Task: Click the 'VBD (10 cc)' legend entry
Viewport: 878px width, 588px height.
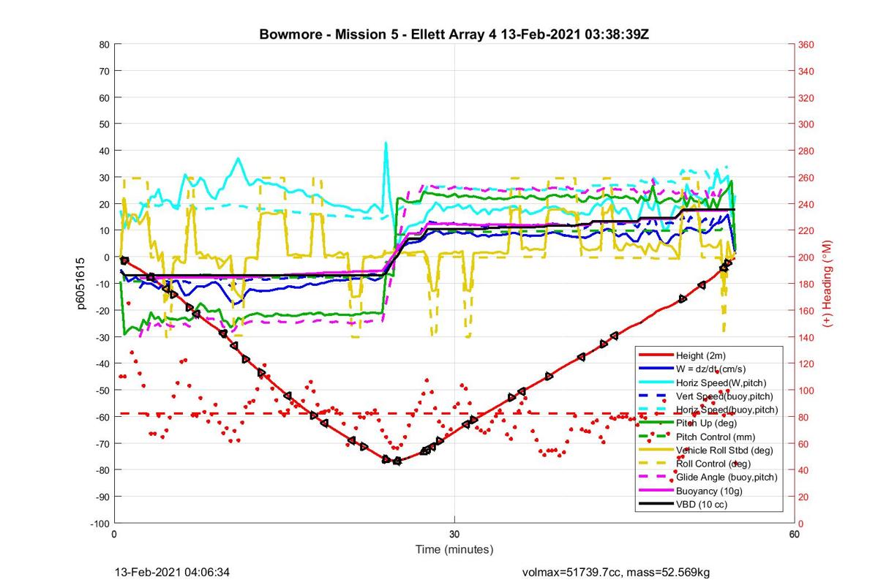Action: 702,505
